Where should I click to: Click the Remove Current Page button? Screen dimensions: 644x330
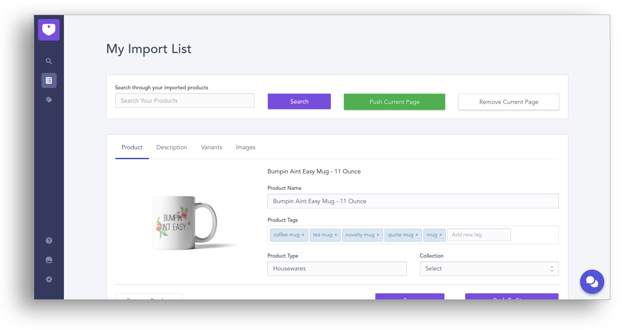pos(508,102)
